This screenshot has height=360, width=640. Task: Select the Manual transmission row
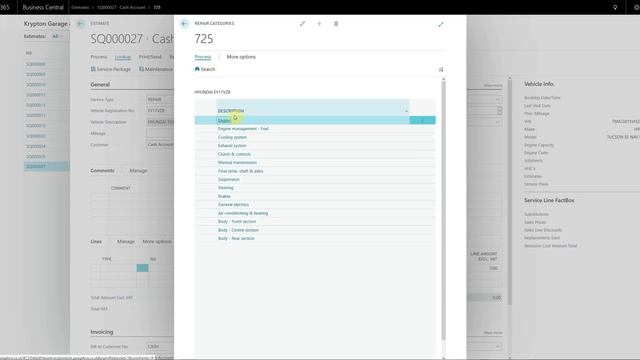point(315,162)
